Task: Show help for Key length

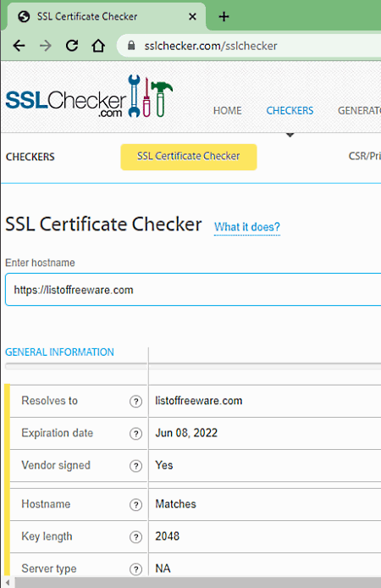Action: point(135,537)
